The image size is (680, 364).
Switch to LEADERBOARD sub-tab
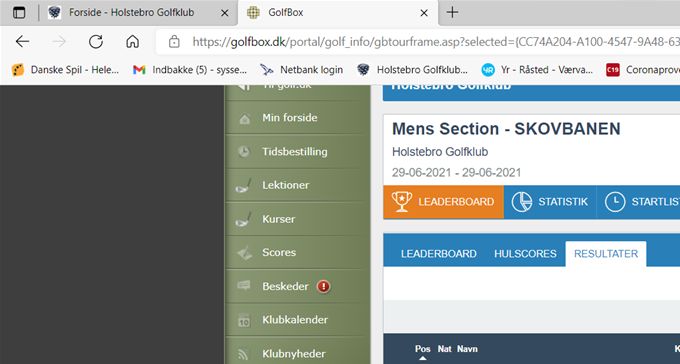click(438, 254)
